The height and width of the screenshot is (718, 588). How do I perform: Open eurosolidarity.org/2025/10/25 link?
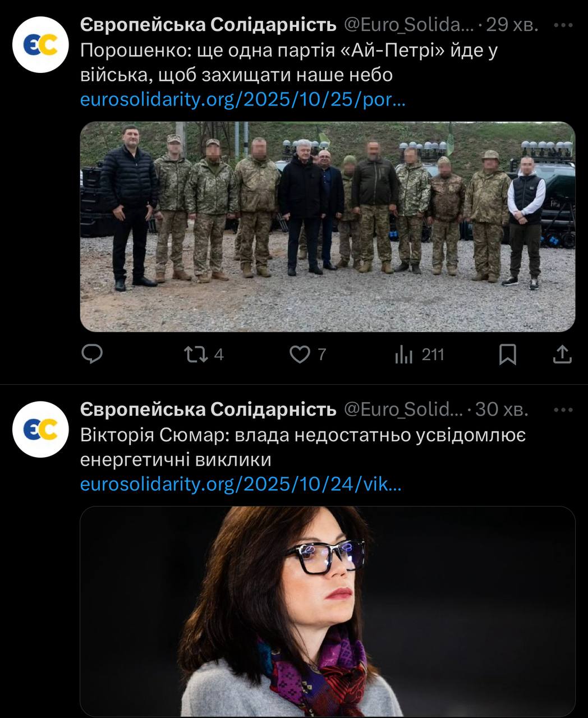click(242, 100)
